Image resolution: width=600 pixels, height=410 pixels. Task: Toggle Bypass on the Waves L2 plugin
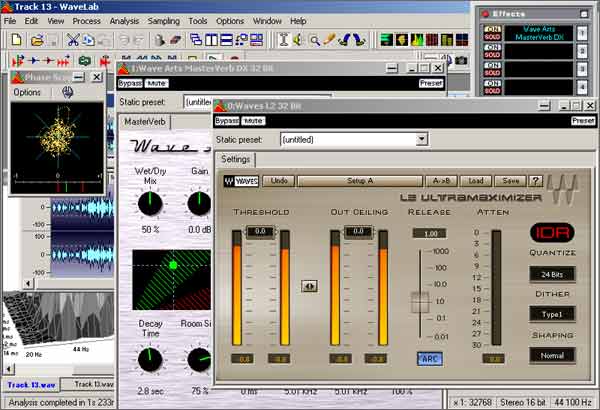[x=226, y=120]
